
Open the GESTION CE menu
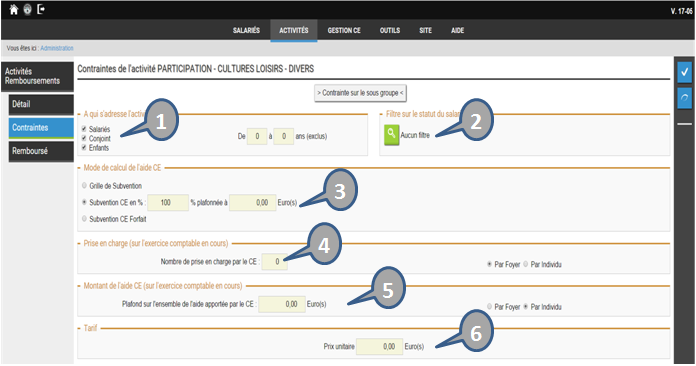344,31
